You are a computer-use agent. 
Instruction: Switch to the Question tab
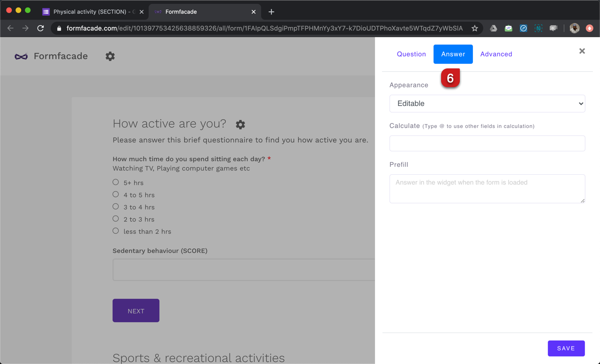tap(411, 54)
